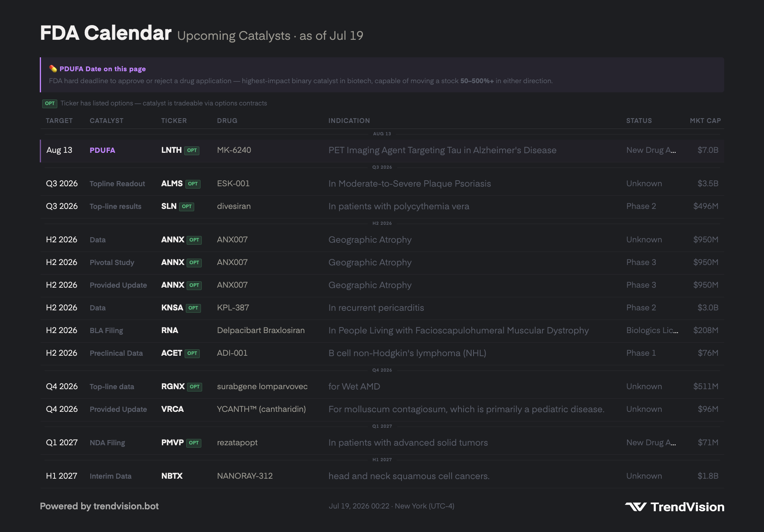764x532 pixels.
Task: Click the Phase 1 status for ACET
Action: pos(641,353)
